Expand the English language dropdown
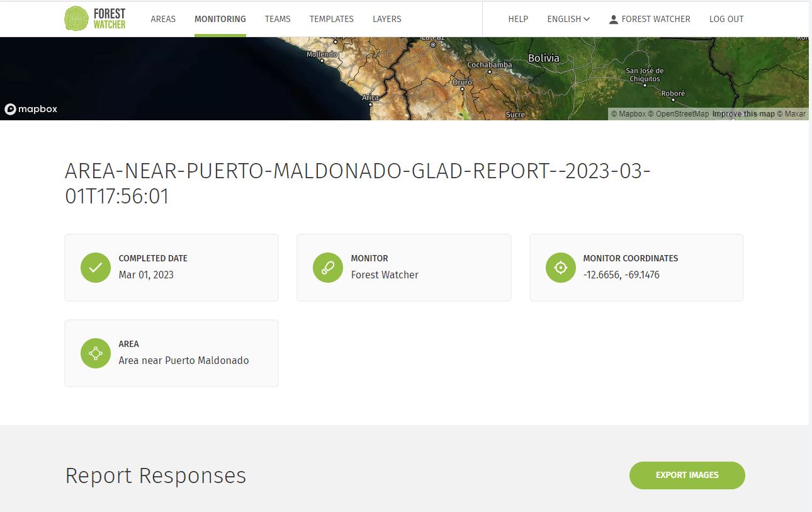Viewport: 812px width, 512px height. coord(568,19)
